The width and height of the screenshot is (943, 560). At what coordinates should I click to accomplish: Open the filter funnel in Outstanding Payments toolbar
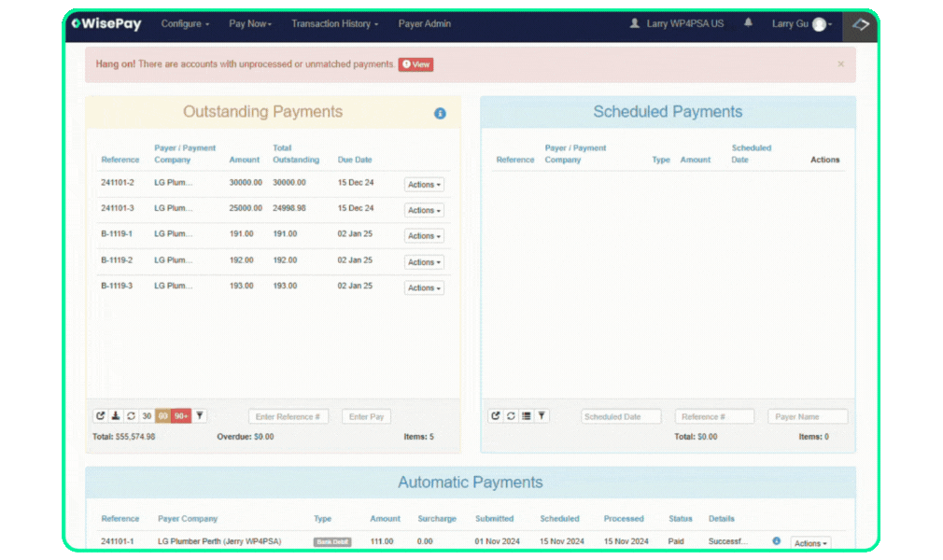tap(198, 415)
